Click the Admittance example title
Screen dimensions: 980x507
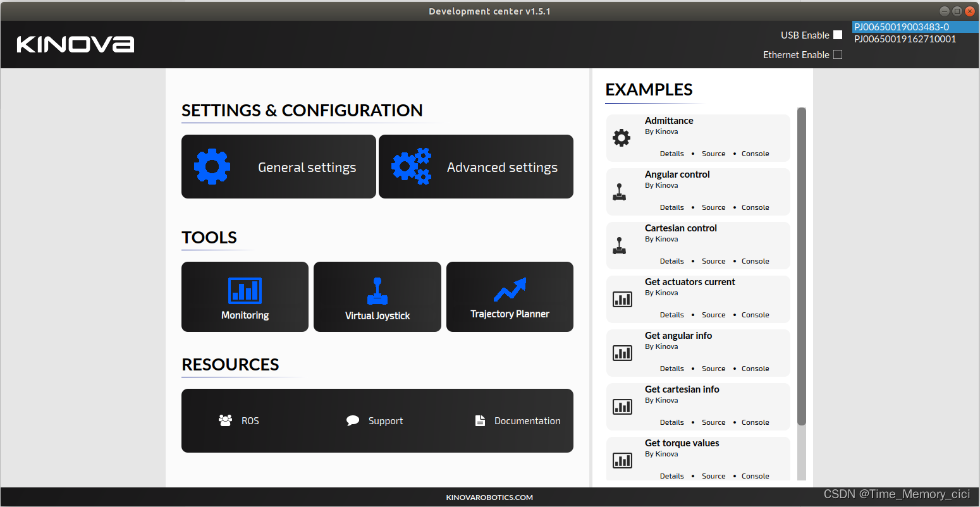pos(669,121)
